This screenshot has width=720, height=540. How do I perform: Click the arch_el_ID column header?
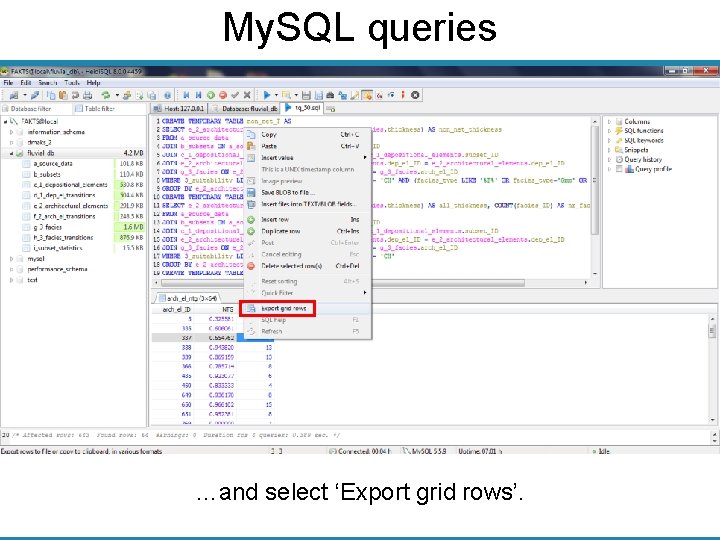coord(173,309)
